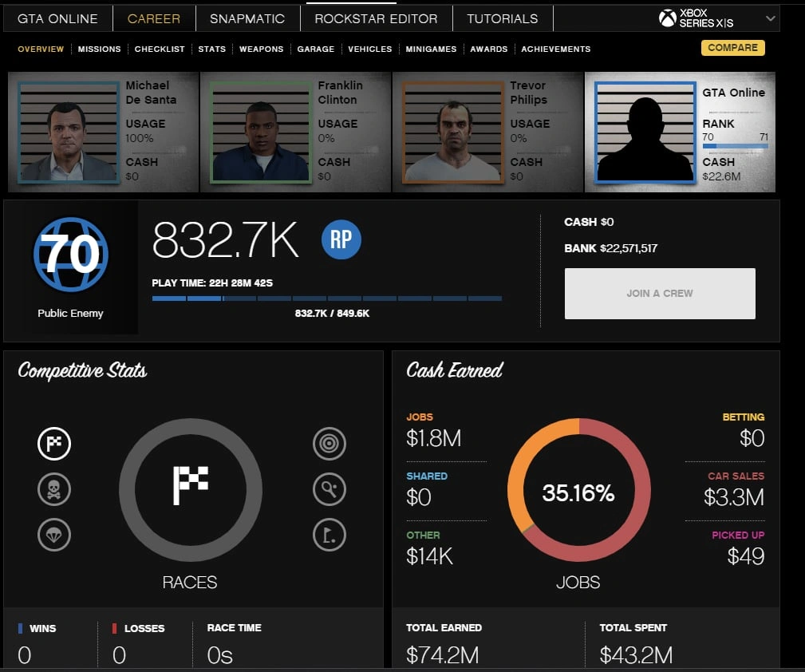
Task: Click the GTA Online rank 70-71 bar
Action: point(735,146)
